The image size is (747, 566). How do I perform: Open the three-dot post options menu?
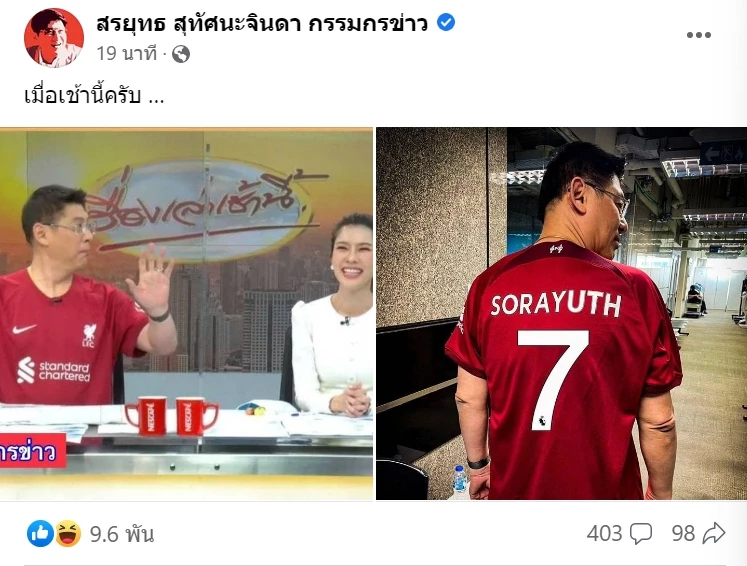[x=698, y=35]
